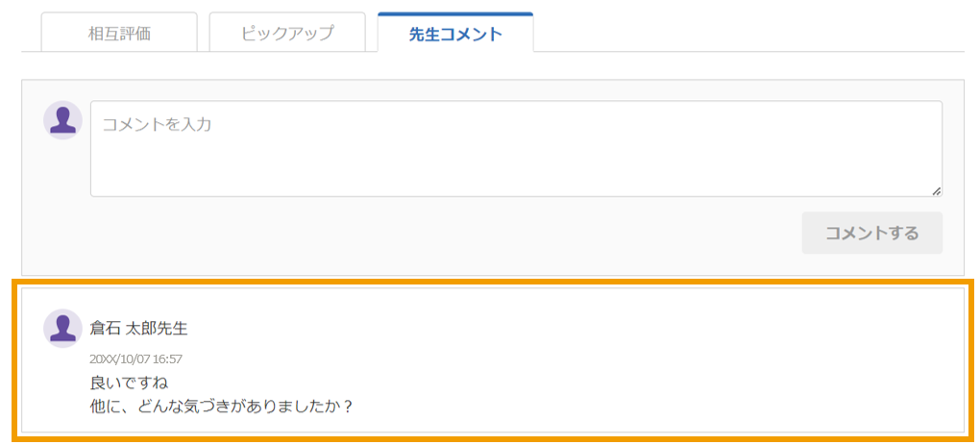980x445 pixels.
Task: Click the resize grip of the comment box
Action: click(x=936, y=191)
